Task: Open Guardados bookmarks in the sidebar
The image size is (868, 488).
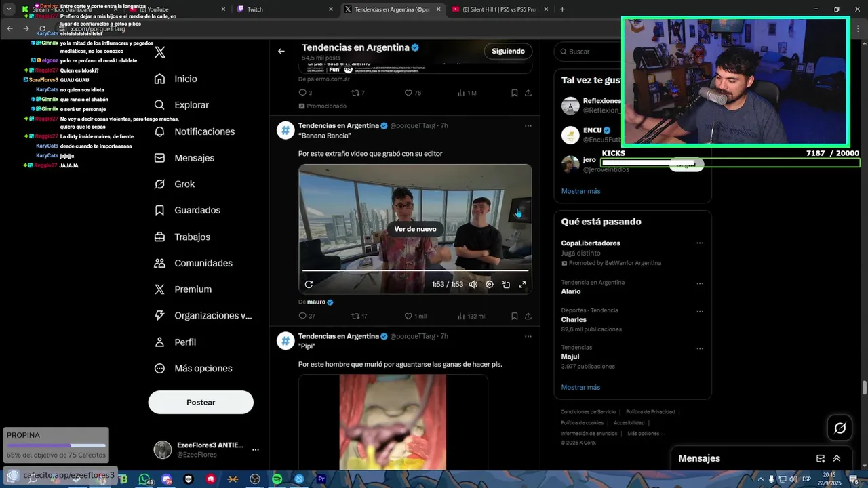Action: 187,210
